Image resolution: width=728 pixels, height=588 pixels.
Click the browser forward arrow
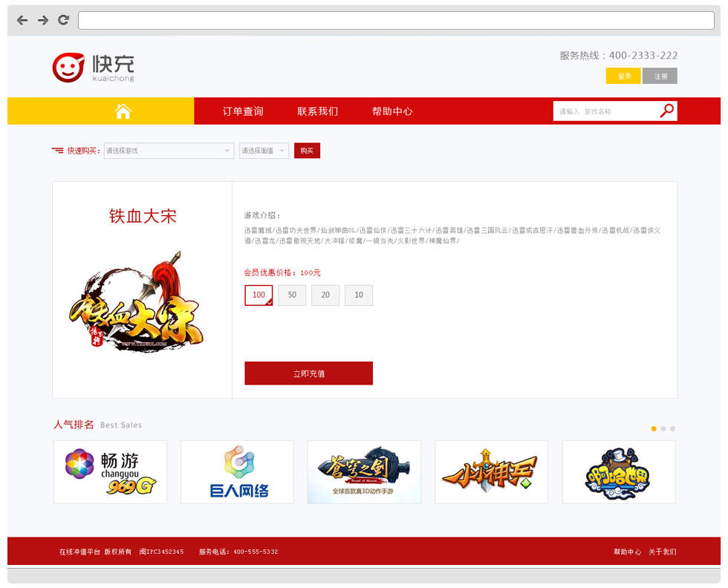tap(43, 20)
